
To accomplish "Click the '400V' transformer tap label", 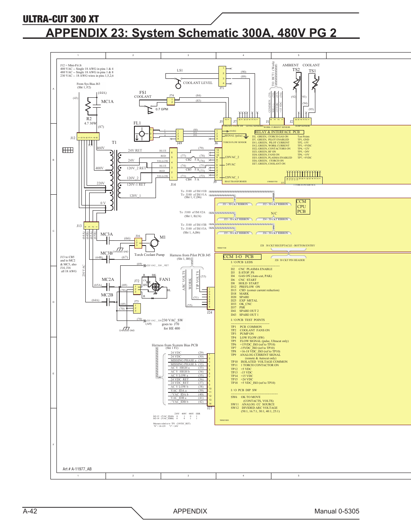I will [x=100, y=168].
